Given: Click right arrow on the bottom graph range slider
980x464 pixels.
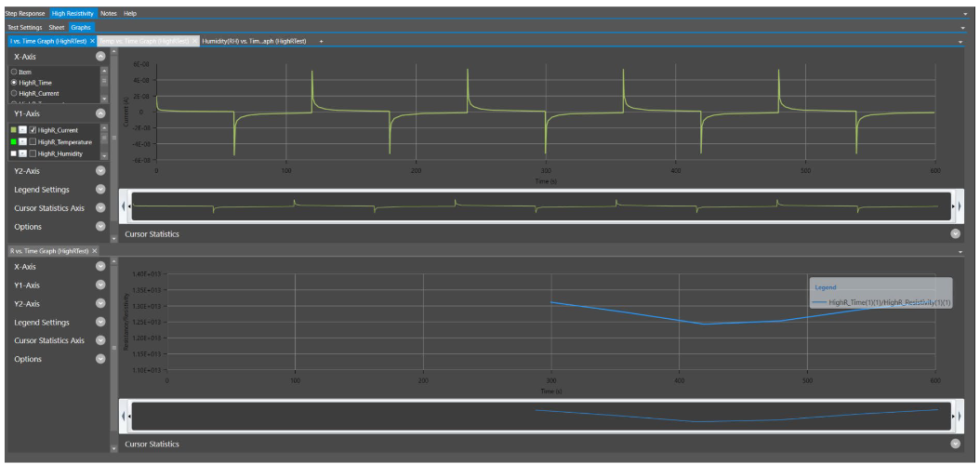Looking at the screenshot, I should (x=959, y=416).
